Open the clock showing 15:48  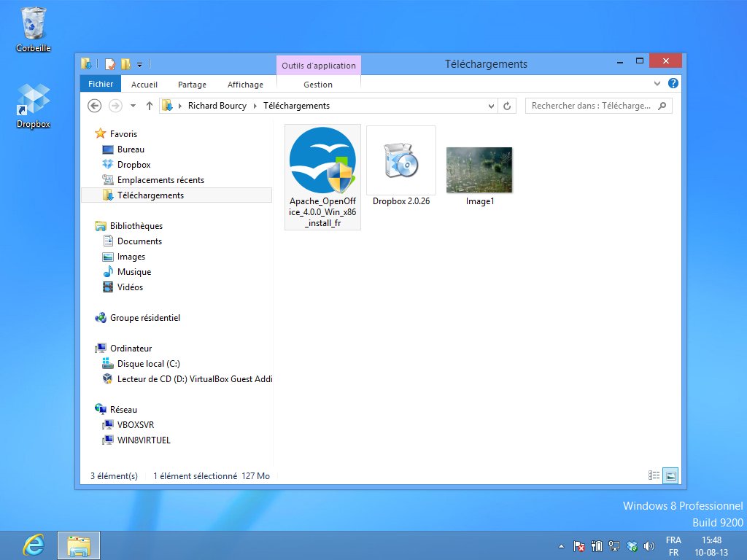click(711, 546)
